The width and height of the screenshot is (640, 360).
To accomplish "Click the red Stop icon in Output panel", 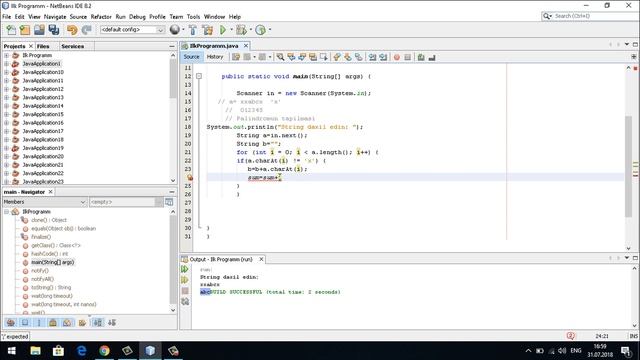I will 185,291.
